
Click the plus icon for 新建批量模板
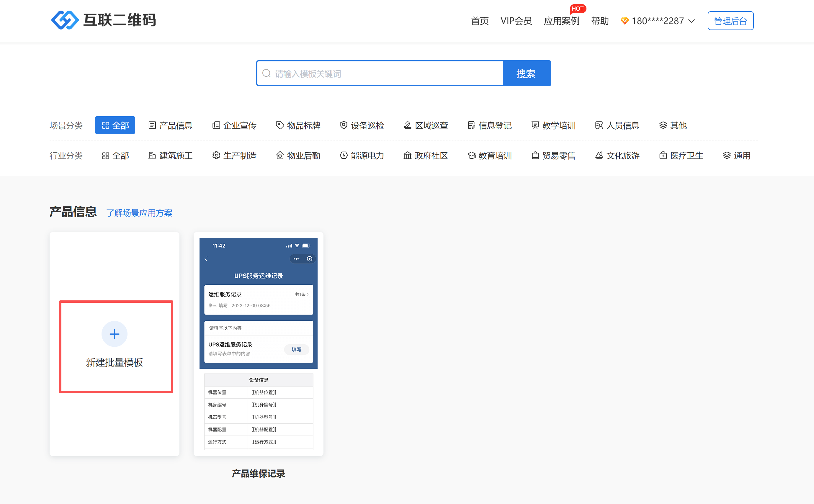[114, 334]
